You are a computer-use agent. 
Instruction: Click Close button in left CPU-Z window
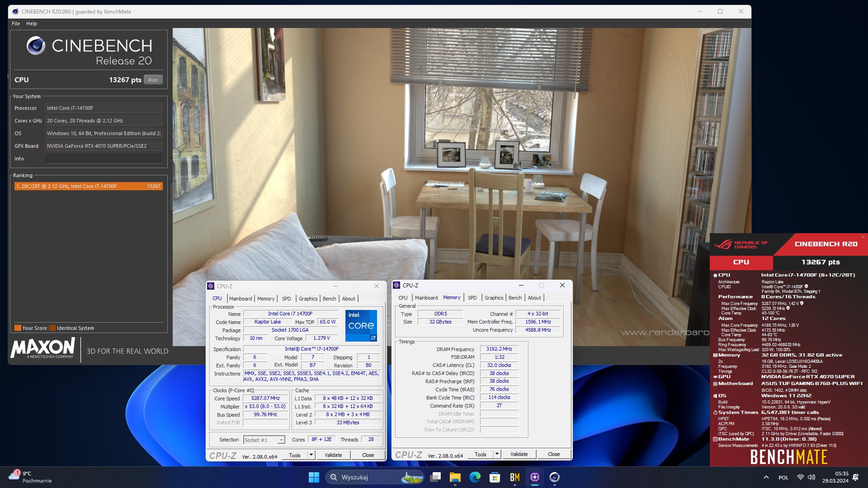368,455
